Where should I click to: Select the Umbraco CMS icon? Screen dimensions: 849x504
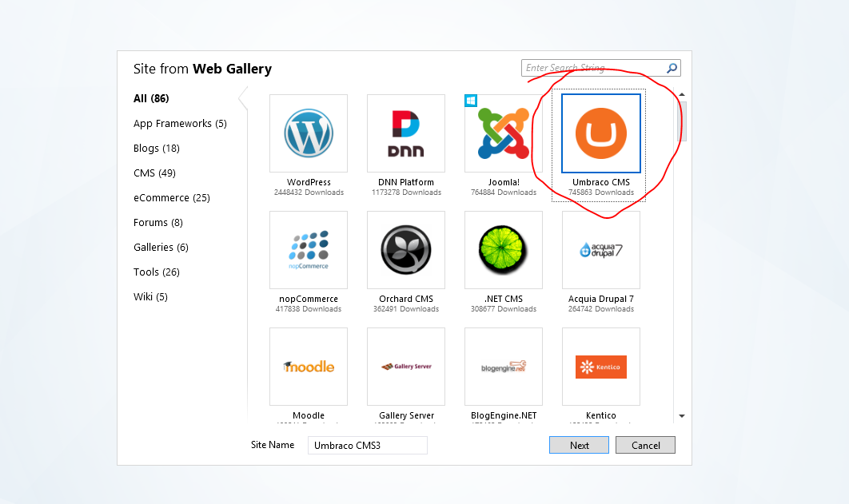tap(601, 133)
